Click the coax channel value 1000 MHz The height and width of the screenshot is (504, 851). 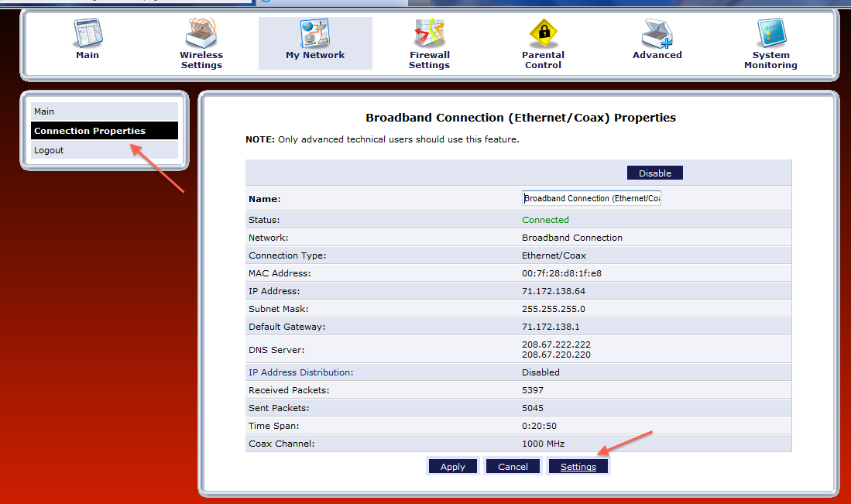[544, 444]
